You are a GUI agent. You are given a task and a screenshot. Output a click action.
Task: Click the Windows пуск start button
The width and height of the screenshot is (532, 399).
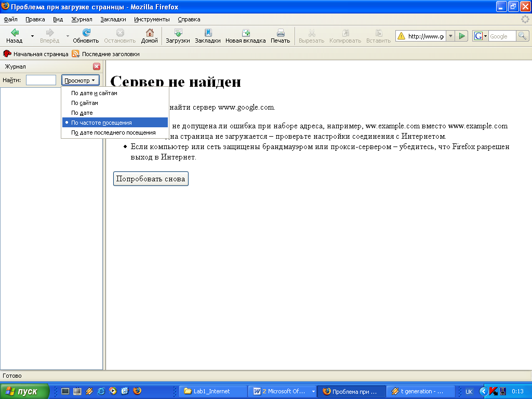click(24, 391)
